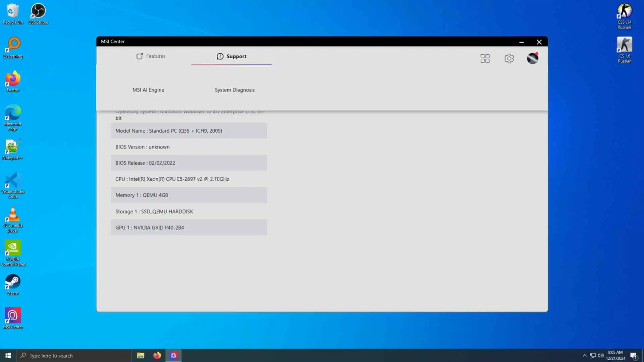This screenshot has width=644, height=362.
Task: Show hidden system tray icons
Action: tap(584, 355)
